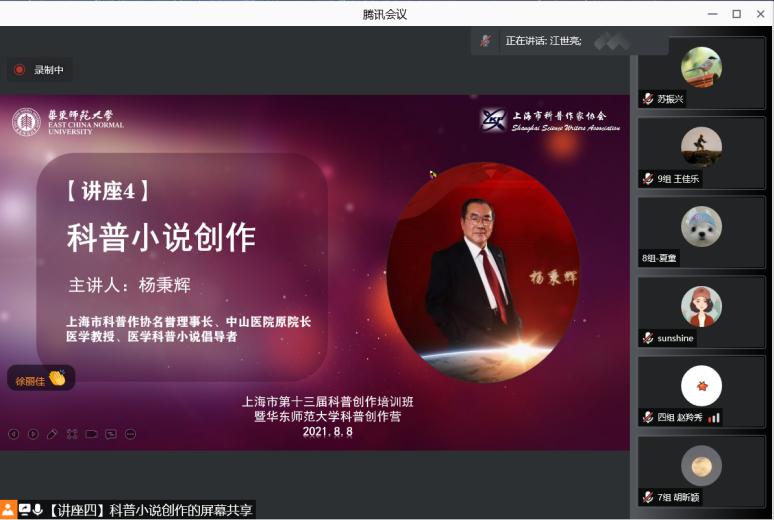Click the 录制中 recording indicator
This screenshot has height=520, width=774.
(x=40, y=70)
